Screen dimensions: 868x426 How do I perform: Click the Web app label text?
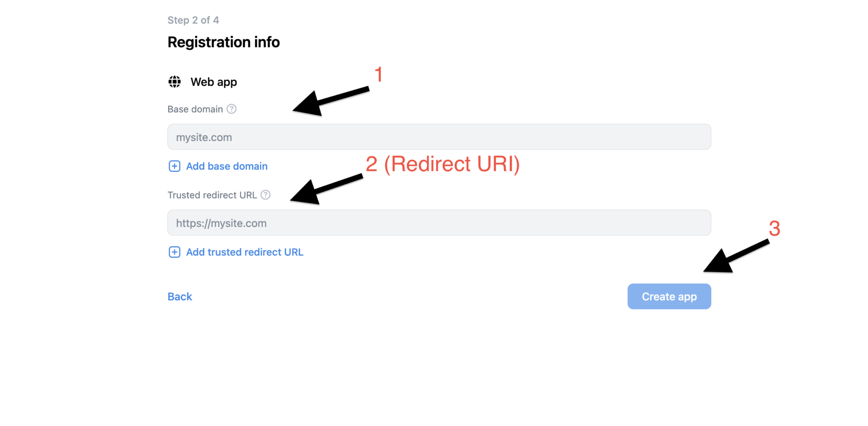[x=214, y=82]
